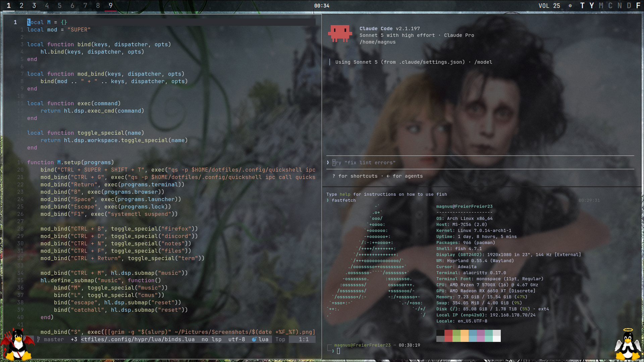Switch to workspace 1 in the top bar
The image size is (644, 362).
(9, 6)
